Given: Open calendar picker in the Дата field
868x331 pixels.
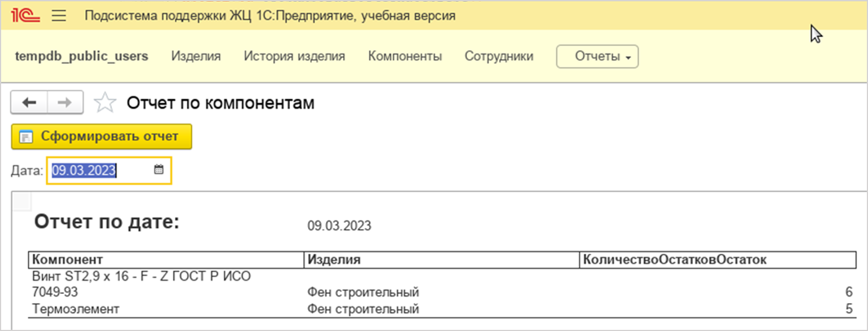Looking at the screenshot, I should coord(159,170).
